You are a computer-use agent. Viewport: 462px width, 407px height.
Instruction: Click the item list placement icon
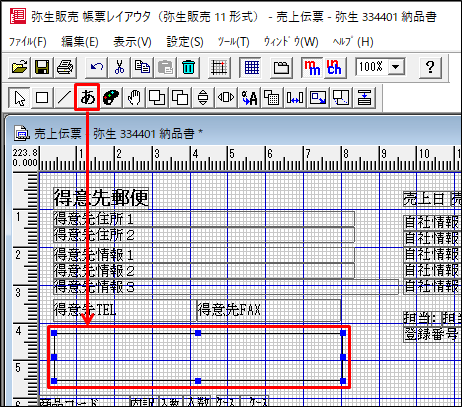pyautogui.click(x=272, y=98)
